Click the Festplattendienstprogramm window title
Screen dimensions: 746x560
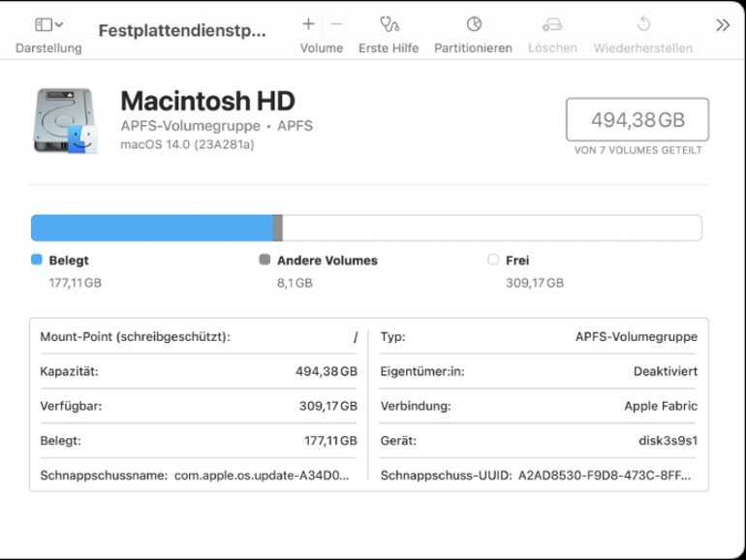[x=182, y=30]
